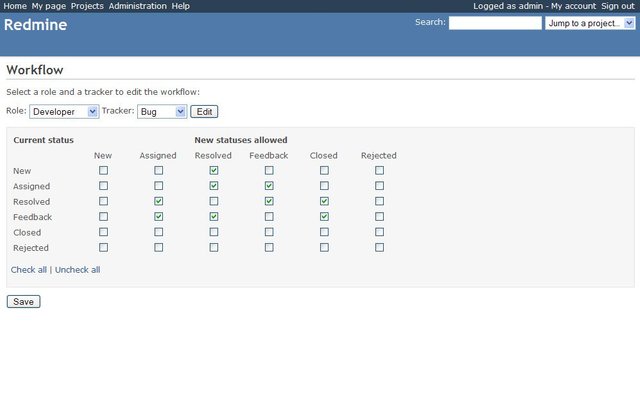The width and height of the screenshot is (640, 417).
Task: Check Resolved row, Rejected column box
Action: tap(379, 201)
